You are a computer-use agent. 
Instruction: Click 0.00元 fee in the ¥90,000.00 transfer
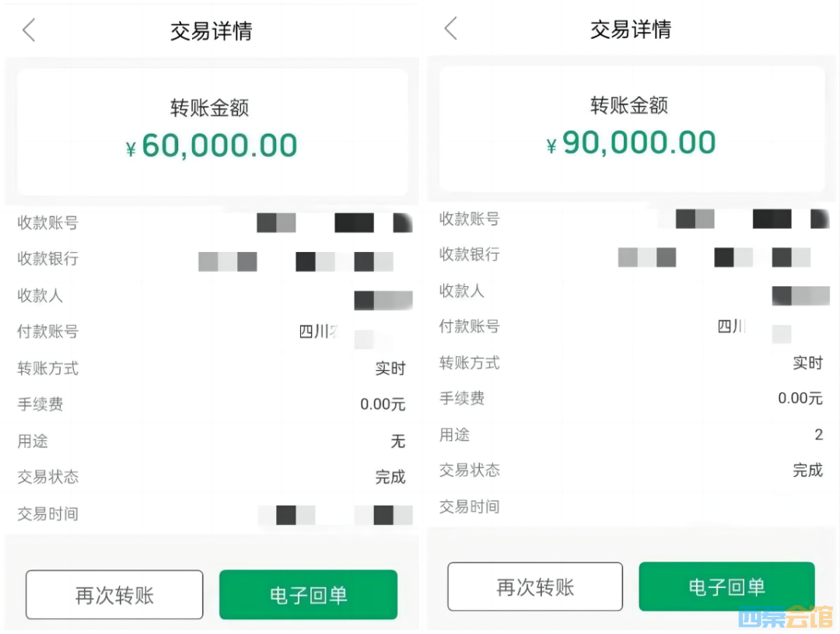[800, 398]
